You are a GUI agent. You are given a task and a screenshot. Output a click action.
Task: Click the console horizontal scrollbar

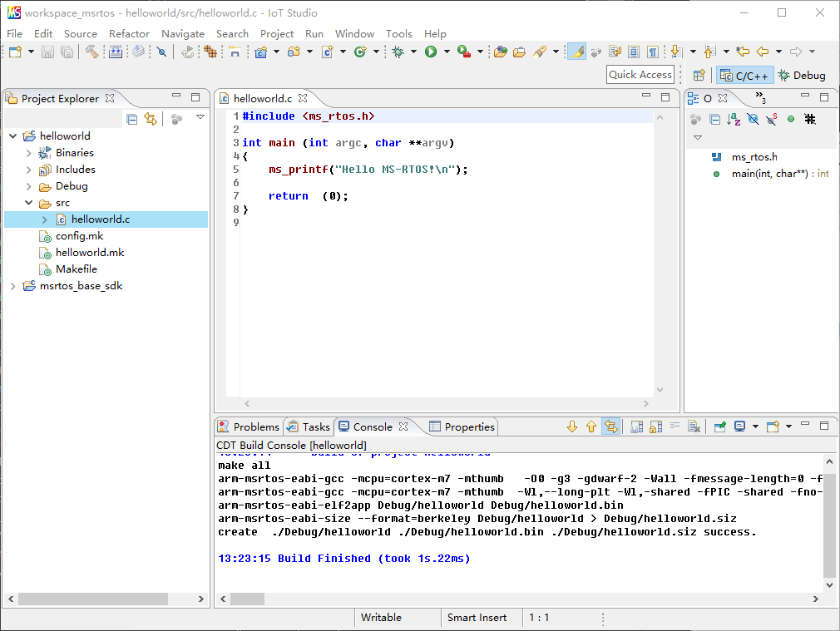point(248,599)
